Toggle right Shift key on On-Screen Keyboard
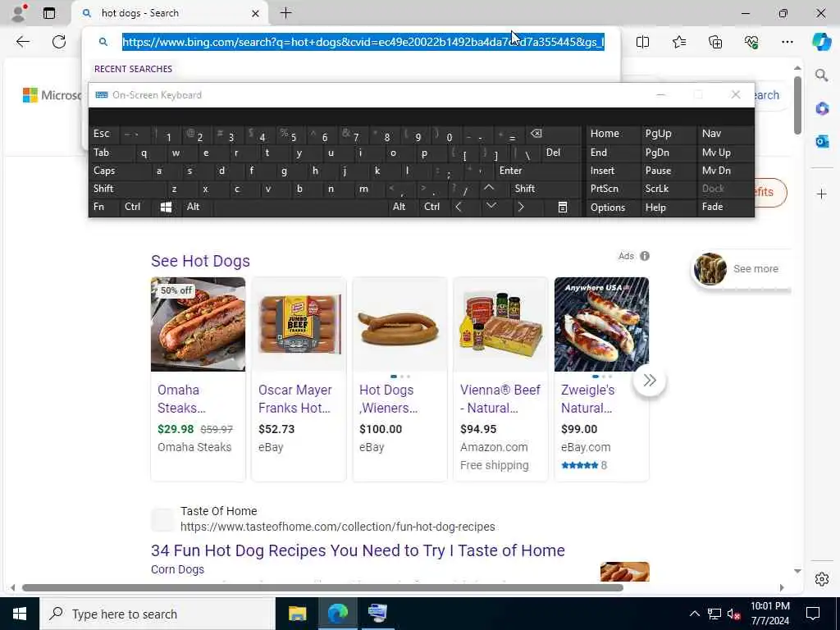This screenshot has width=840, height=630. click(x=546, y=189)
